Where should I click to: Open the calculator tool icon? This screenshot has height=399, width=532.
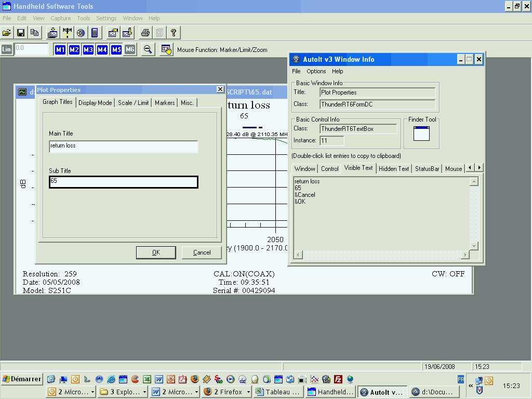[x=95, y=33]
